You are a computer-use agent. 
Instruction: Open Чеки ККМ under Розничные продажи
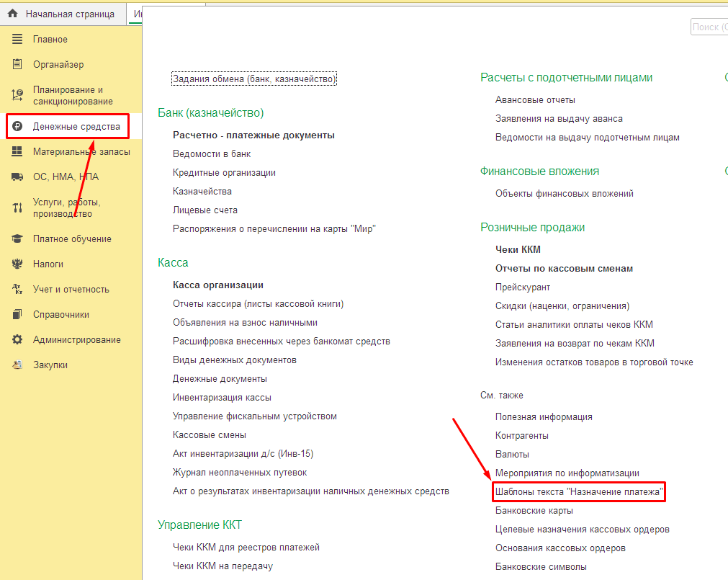[518, 250]
